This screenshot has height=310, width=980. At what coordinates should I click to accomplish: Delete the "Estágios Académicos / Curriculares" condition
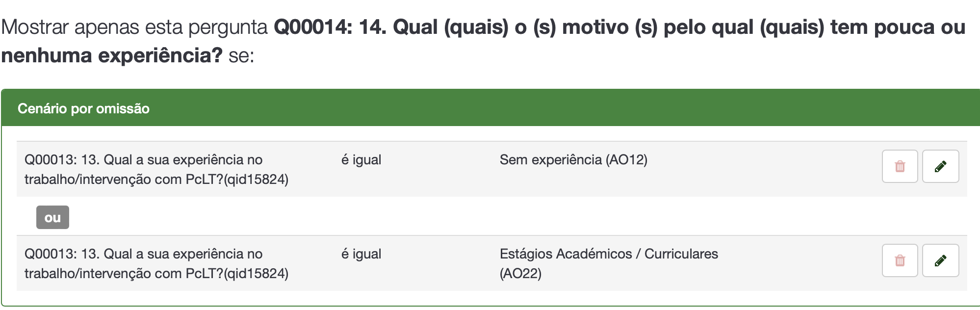900,260
